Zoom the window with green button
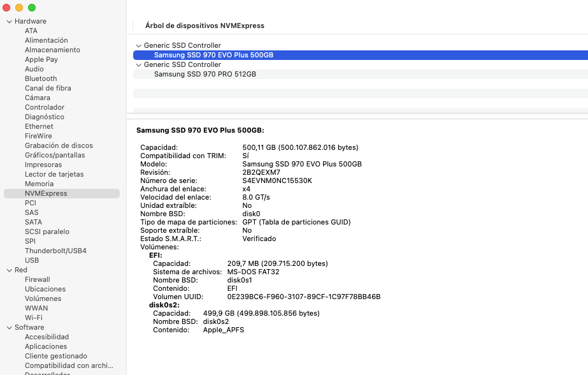Viewport: 588px width, 375px height. [x=32, y=8]
